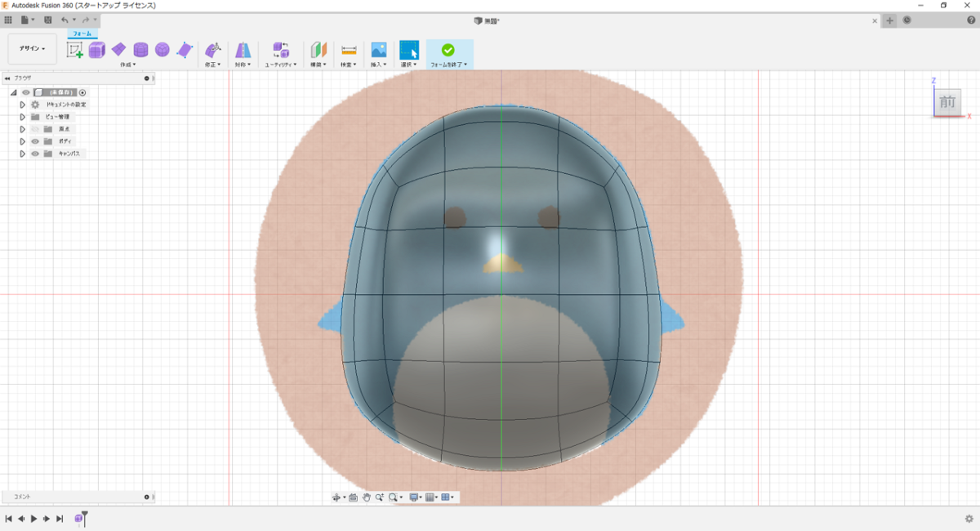The image size is (980, 531).
Task: Expand the ボディ folder
Action: [23, 141]
